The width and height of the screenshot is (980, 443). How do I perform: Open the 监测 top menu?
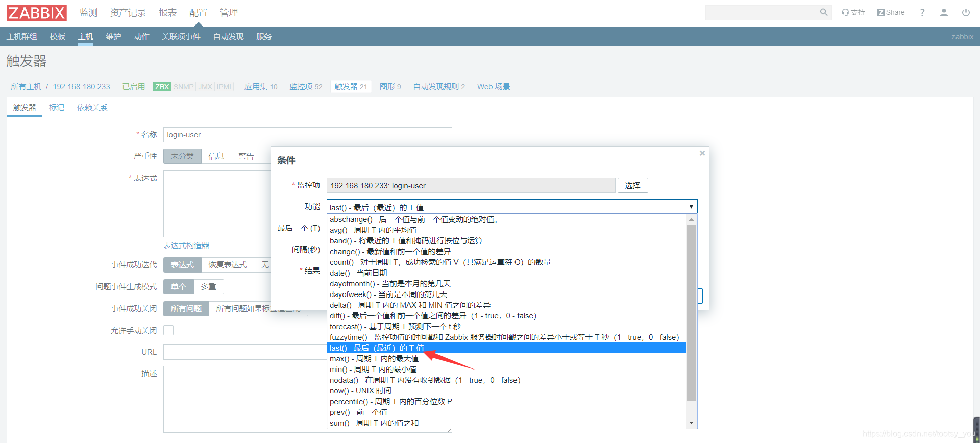click(x=88, y=13)
